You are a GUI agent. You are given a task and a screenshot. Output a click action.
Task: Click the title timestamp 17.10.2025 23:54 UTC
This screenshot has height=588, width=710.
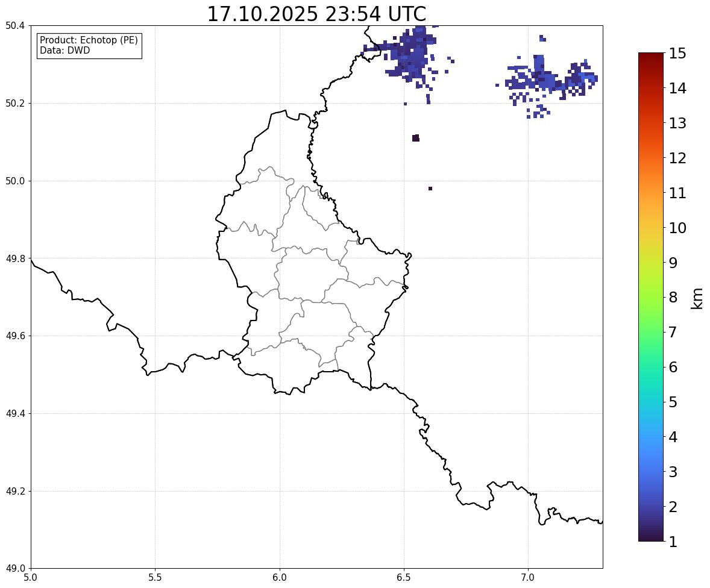(316, 14)
